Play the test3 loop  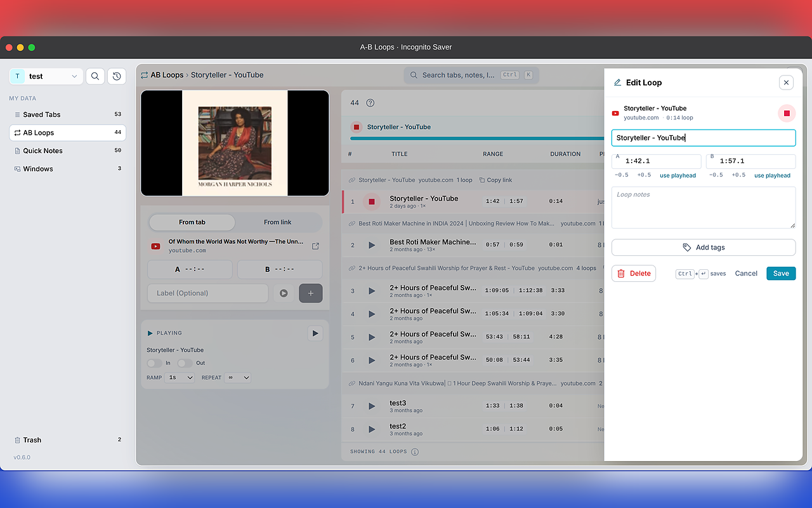pyautogui.click(x=372, y=406)
